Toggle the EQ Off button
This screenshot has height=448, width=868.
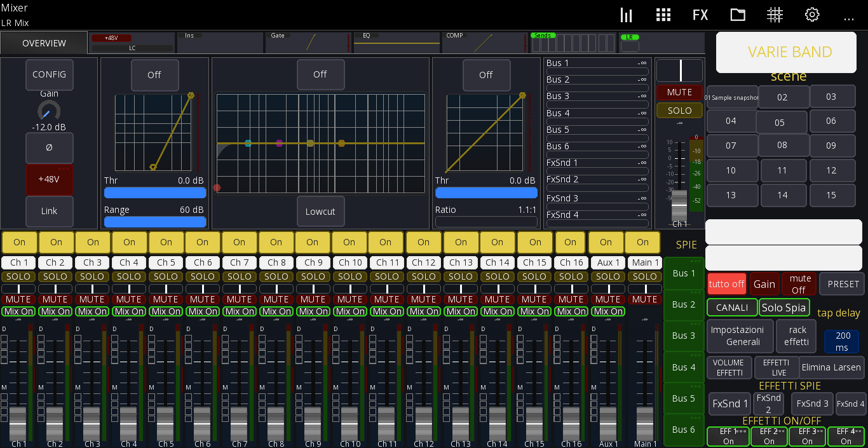pyautogui.click(x=320, y=74)
